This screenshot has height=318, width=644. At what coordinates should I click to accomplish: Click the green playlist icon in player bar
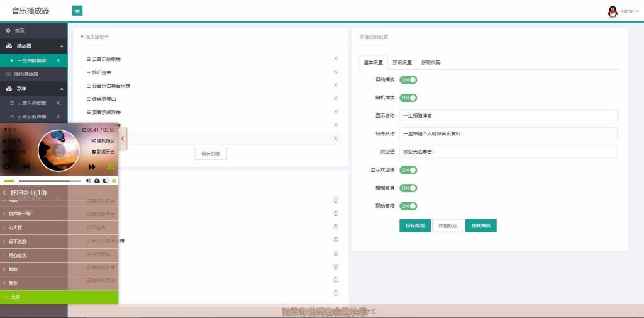pyautogui.click(x=114, y=181)
